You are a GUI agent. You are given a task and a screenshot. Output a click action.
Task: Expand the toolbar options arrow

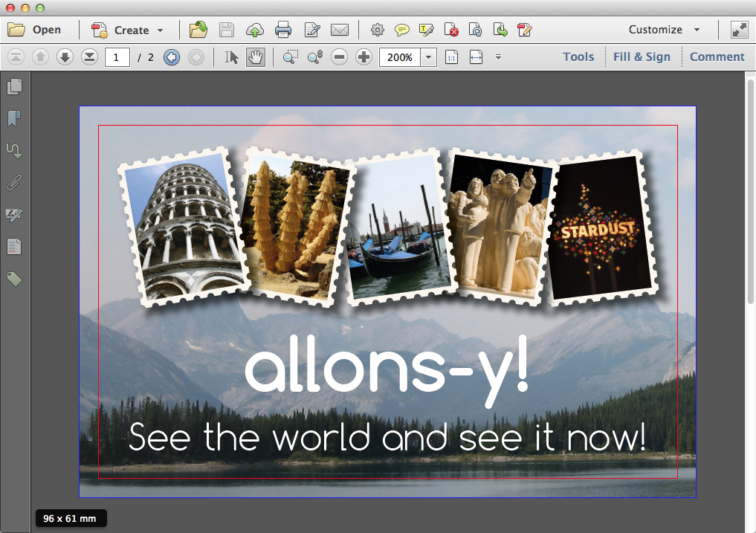click(x=499, y=57)
